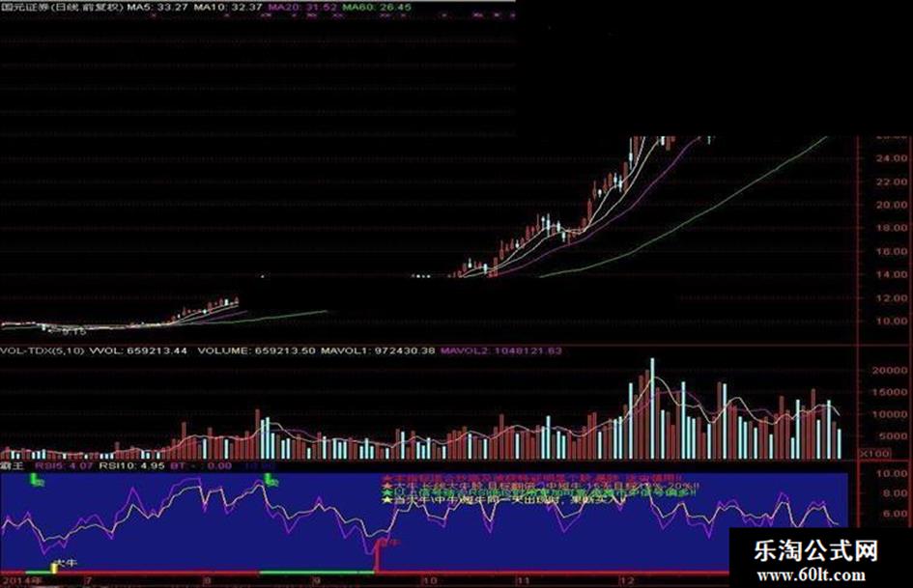The width and height of the screenshot is (913, 588).
Task: Click the 12.00 price axis label
Action: click(x=891, y=297)
